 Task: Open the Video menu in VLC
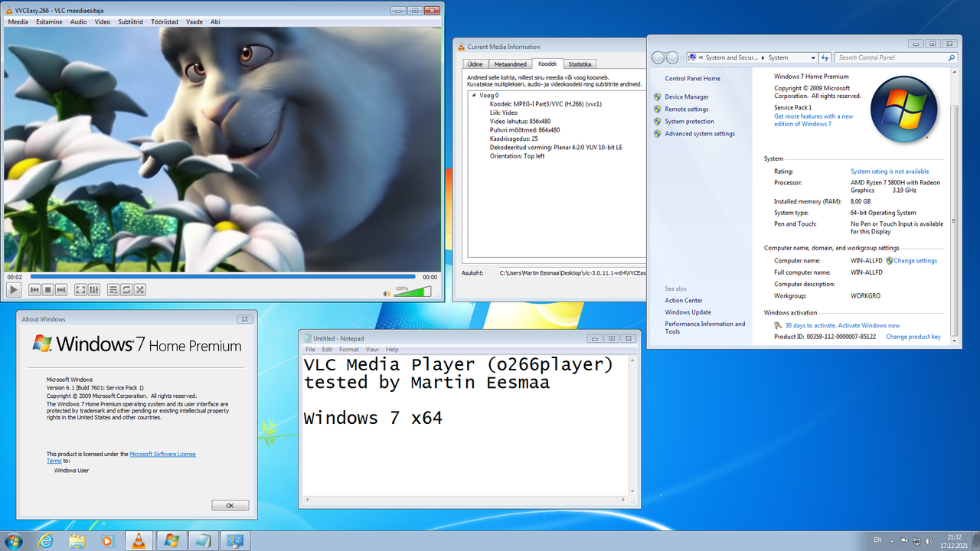103,21
